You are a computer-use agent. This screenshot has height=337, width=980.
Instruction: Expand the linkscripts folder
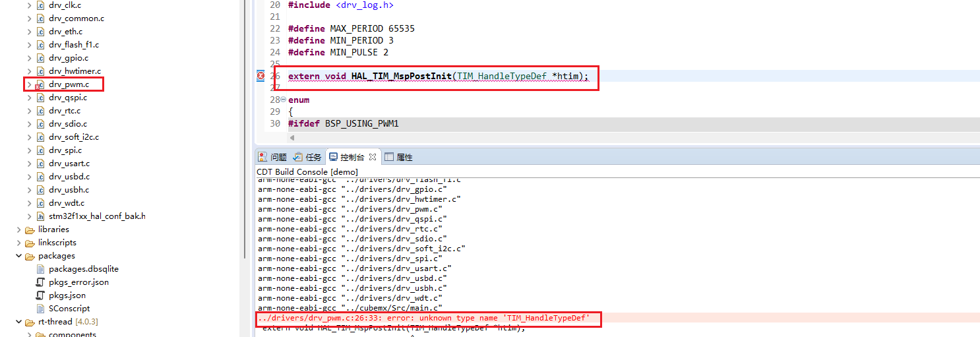tap(18, 243)
